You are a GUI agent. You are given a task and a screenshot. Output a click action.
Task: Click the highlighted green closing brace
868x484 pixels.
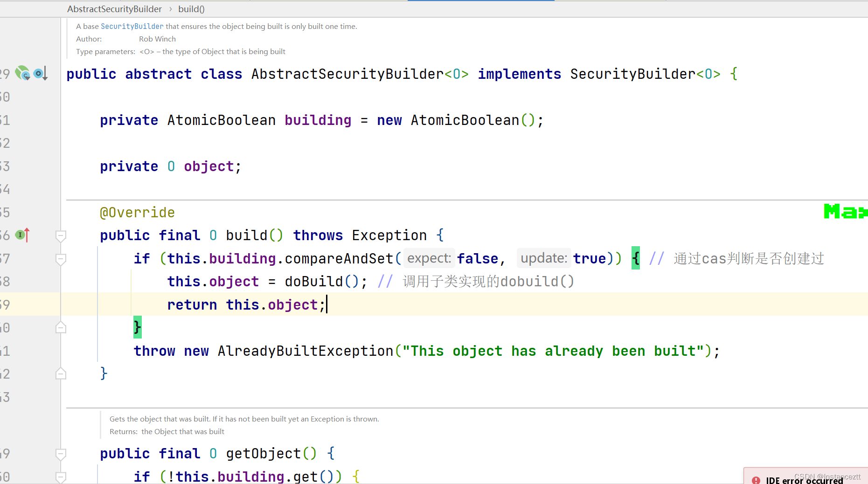click(137, 327)
